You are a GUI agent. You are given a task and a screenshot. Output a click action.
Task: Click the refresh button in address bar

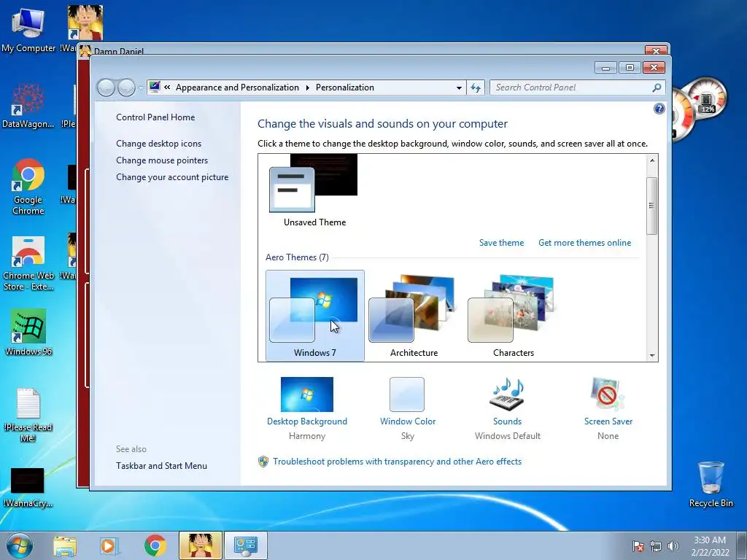pyautogui.click(x=476, y=87)
